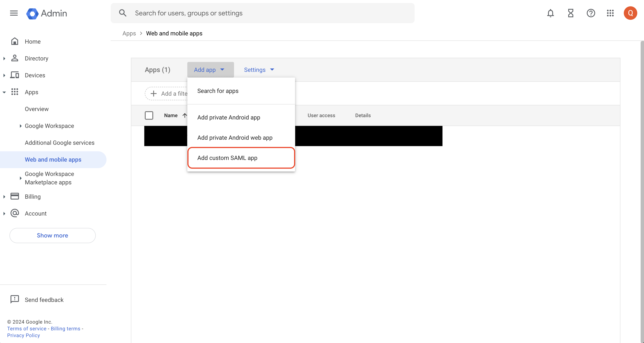Open Overview under Apps
The width and height of the screenshot is (644, 343).
point(37,109)
